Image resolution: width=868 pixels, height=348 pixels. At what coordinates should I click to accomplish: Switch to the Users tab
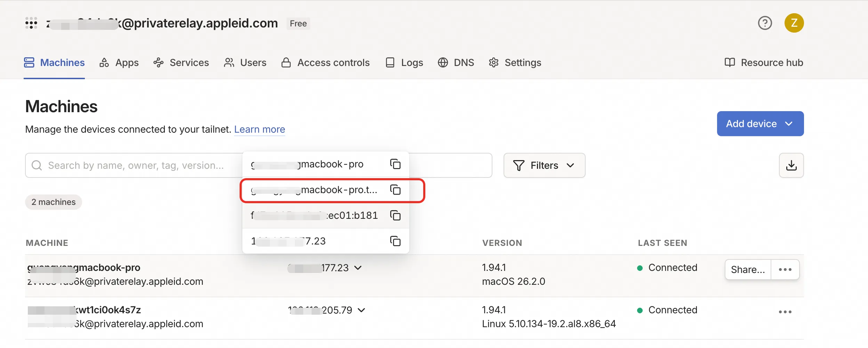[245, 63]
